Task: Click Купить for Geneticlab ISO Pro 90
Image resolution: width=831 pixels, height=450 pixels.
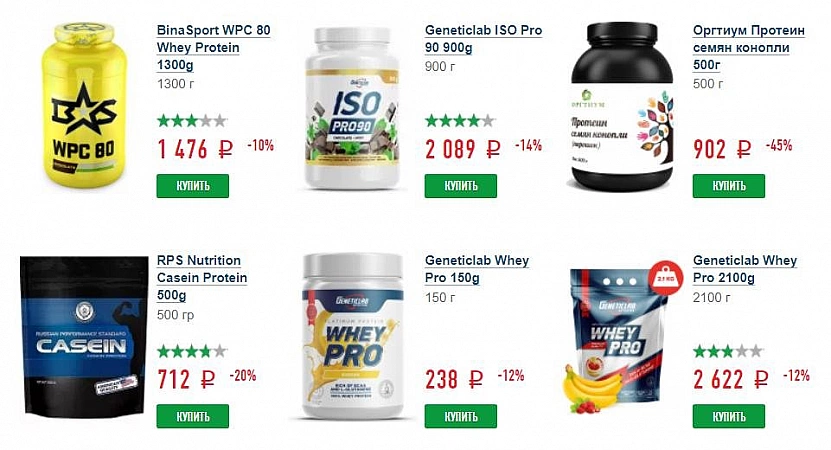Action: (x=461, y=186)
